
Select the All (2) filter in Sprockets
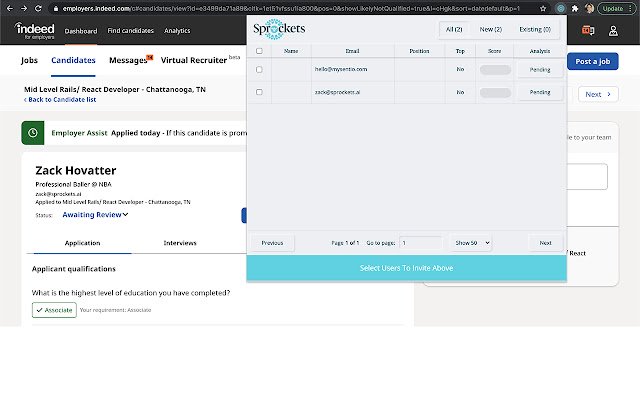[x=454, y=29]
